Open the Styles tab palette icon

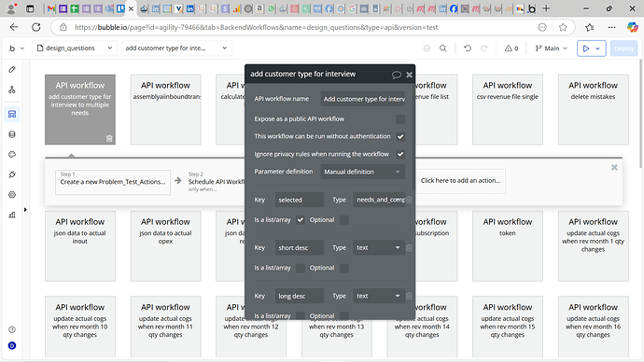(12, 154)
